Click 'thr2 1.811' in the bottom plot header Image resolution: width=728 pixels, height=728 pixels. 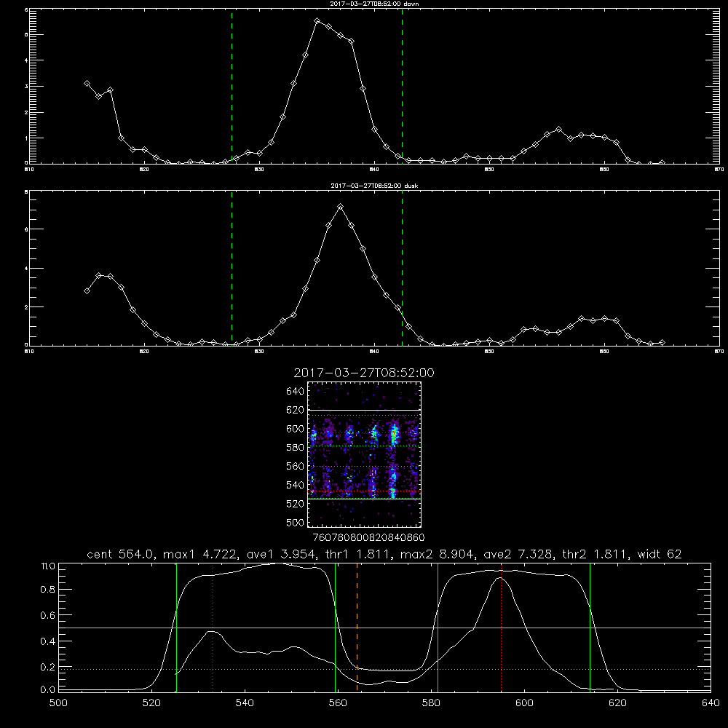tap(596, 554)
